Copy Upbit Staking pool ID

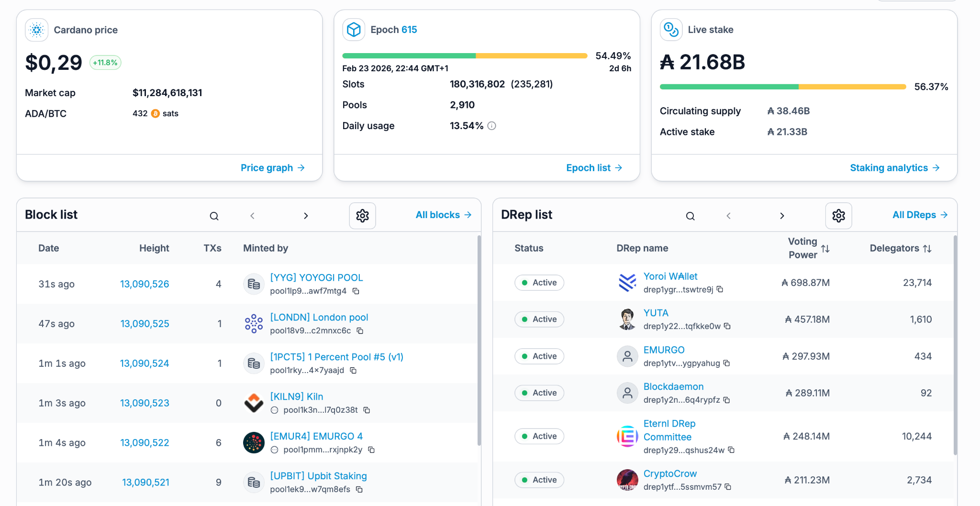pos(360,489)
